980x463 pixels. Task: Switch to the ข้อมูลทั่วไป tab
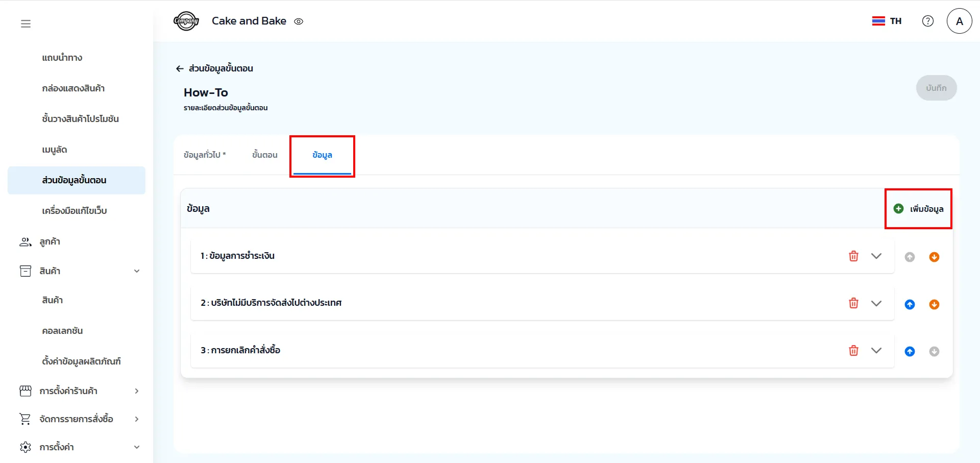point(204,155)
